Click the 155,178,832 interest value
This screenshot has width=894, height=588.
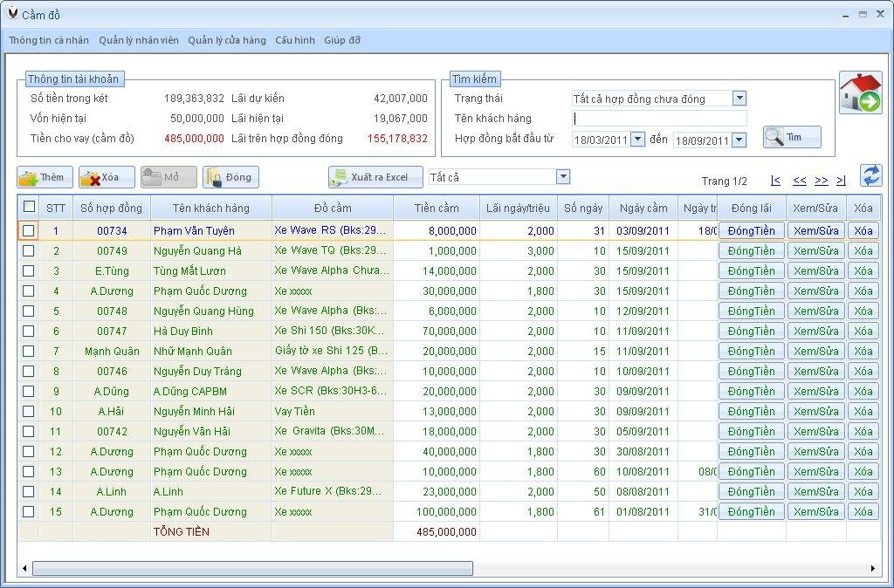(397, 139)
